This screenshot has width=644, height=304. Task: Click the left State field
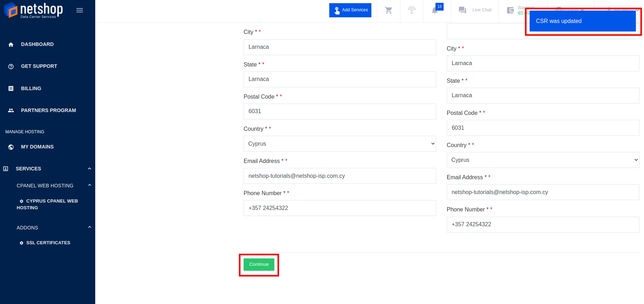click(x=340, y=79)
